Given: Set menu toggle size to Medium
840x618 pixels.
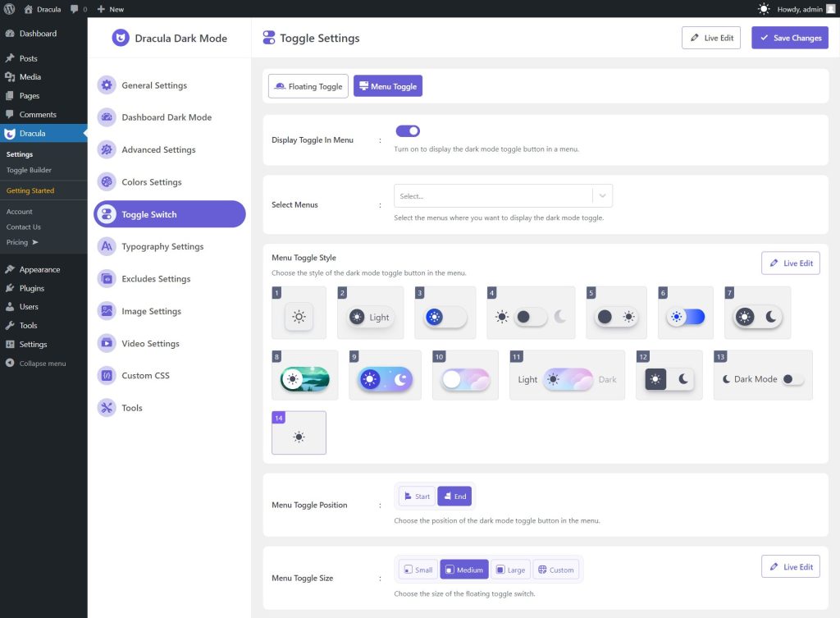Looking at the screenshot, I should 464,570.
